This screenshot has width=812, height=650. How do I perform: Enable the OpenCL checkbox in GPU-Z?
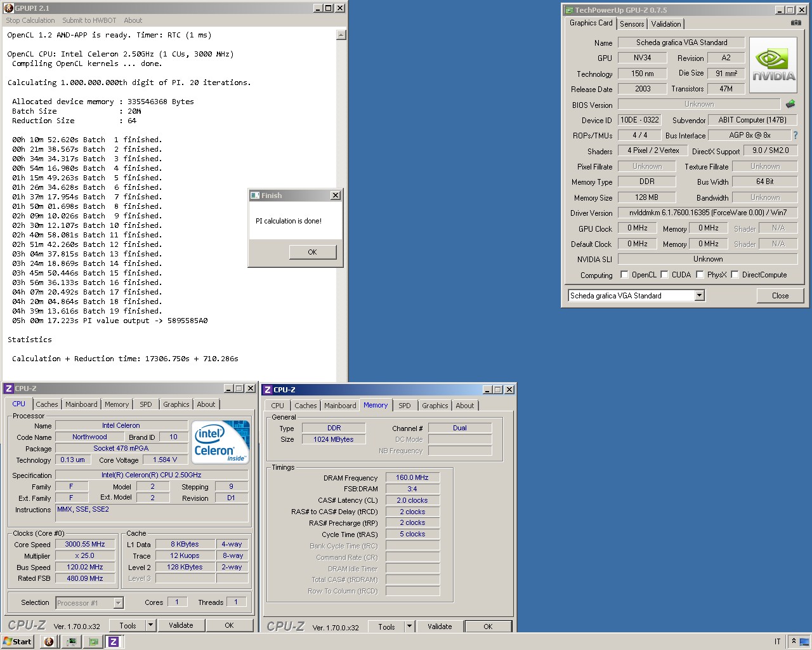tap(624, 275)
